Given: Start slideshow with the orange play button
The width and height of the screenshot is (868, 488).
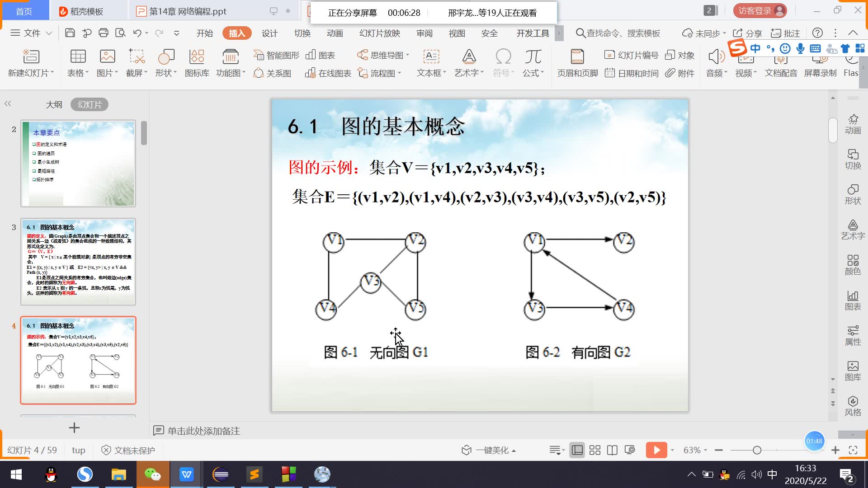Looking at the screenshot, I should click(656, 450).
